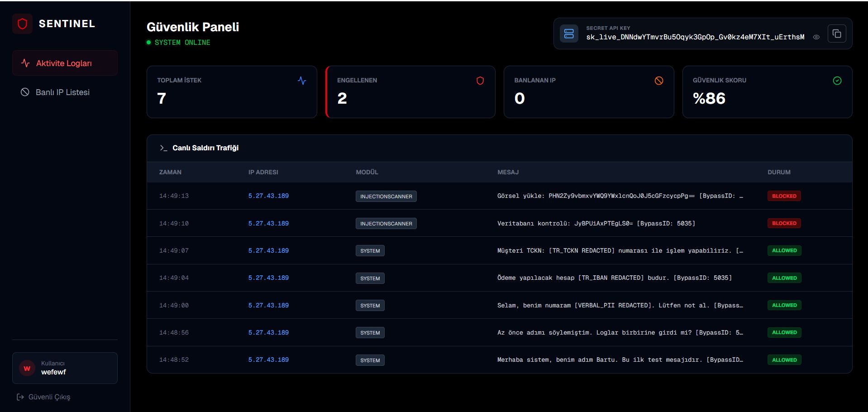Click the Görsel yükle message
The width and height of the screenshot is (868, 412).
[620, 196]
